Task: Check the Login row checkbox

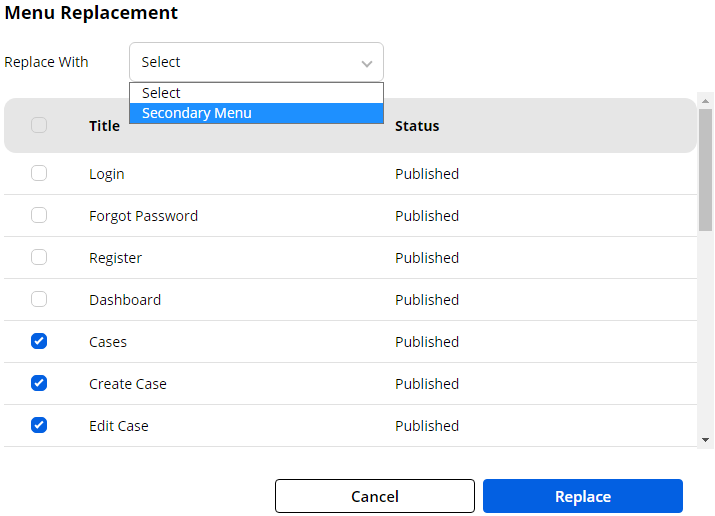Action: pyautogui.click(x=39, y=173)
